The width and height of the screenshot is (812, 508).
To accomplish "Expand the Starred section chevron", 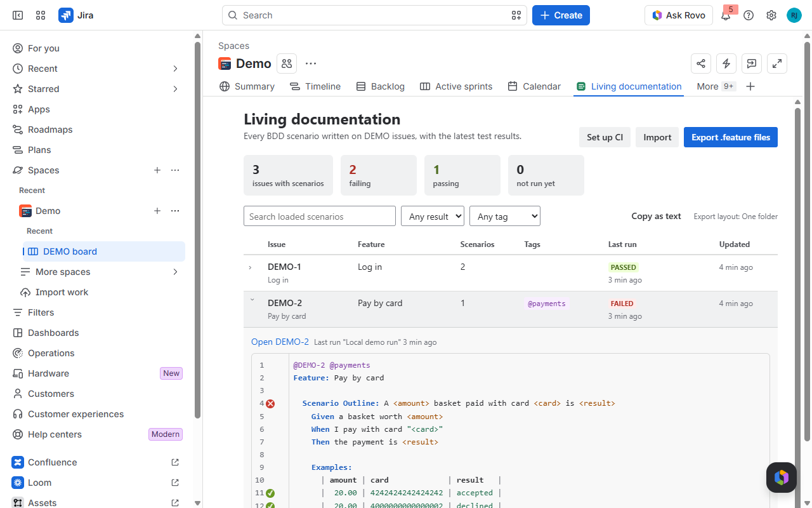I will 176,89.
